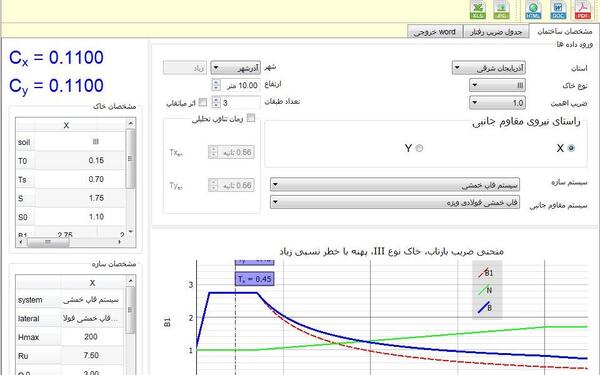Export report as HTML
Image resolution: width=600 pixels, height=375 pixels.
click(x=533, y=10)
